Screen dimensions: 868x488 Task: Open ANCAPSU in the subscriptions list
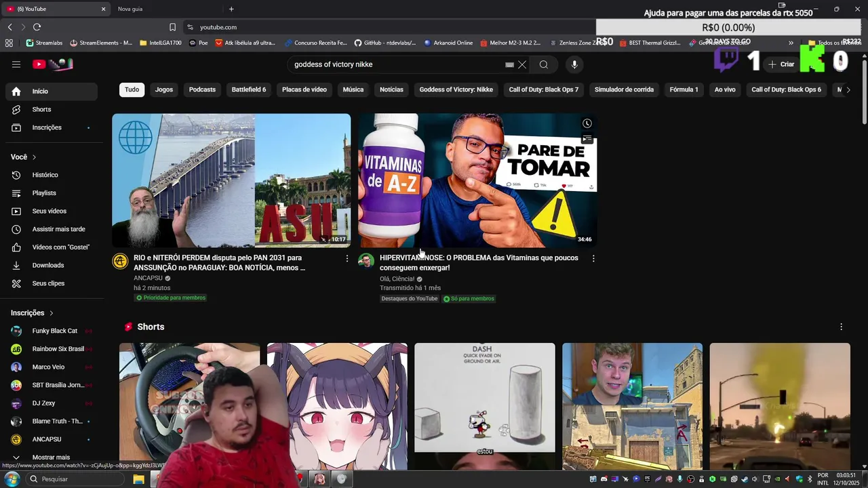[52, 439]
